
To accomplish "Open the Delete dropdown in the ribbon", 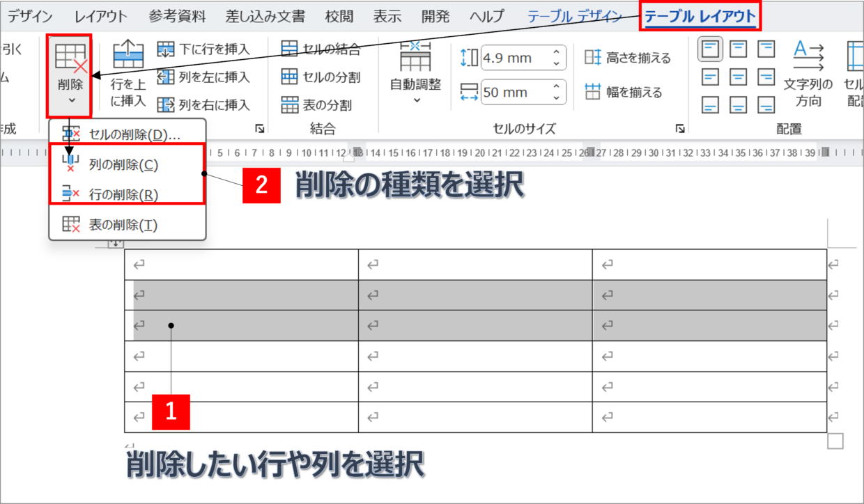I will [70, 75].
